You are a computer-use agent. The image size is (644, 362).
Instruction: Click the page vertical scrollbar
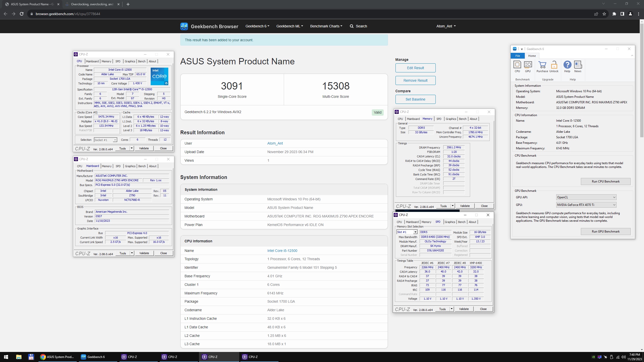pyautogui.click(x=642, y=80)
